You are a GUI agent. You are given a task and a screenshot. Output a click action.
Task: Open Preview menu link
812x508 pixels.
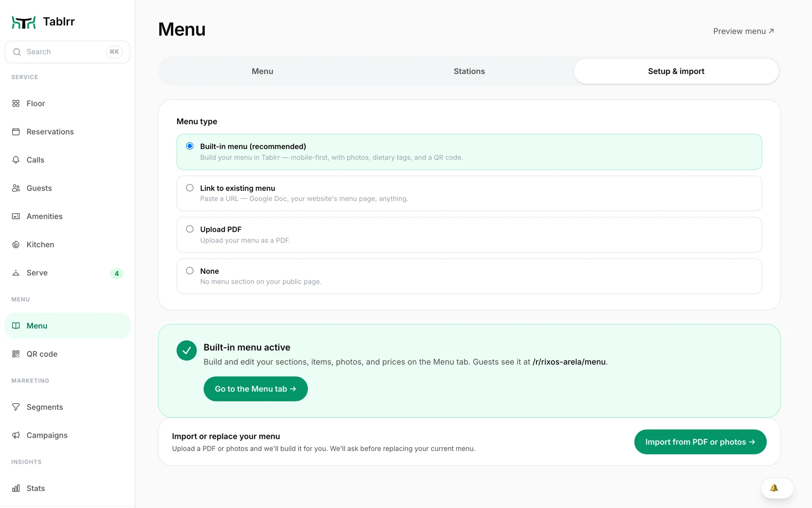click(x=743, y=31)
